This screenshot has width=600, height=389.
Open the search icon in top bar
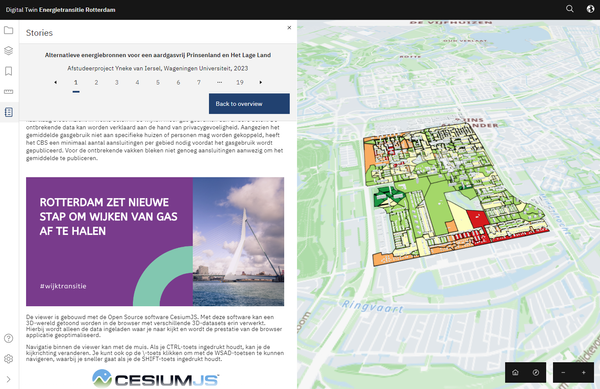[570, 9]
